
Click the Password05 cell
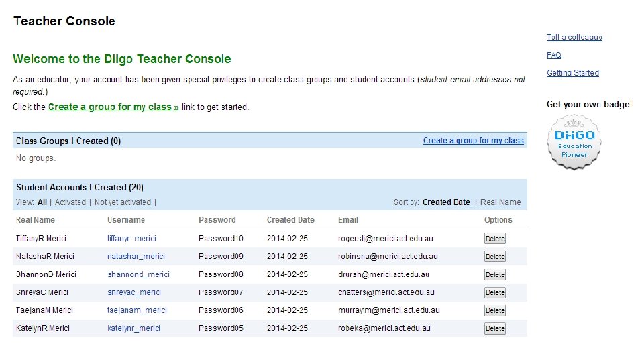tap(221, 328)
